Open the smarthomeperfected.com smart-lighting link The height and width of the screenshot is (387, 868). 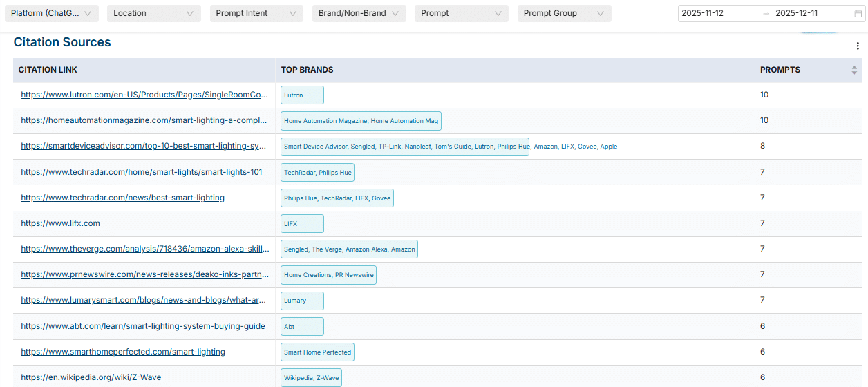pyautogui.click(x=123, y=352)
